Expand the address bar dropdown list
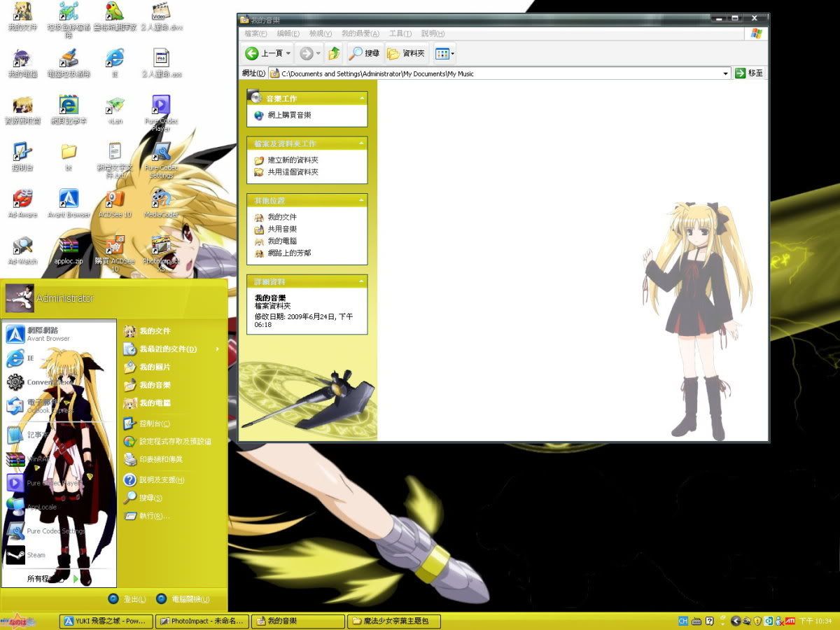The height and width of the screenshot is (630, 840). click(x=726, y=73)
